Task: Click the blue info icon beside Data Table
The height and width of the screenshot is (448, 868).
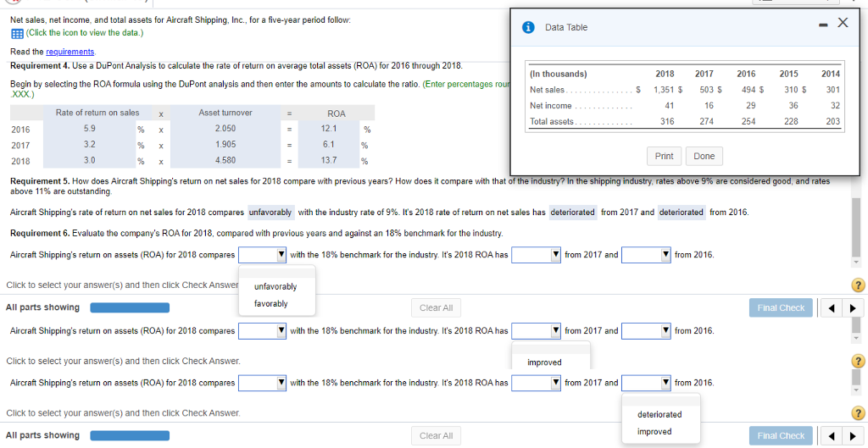Action: point(529,27)
